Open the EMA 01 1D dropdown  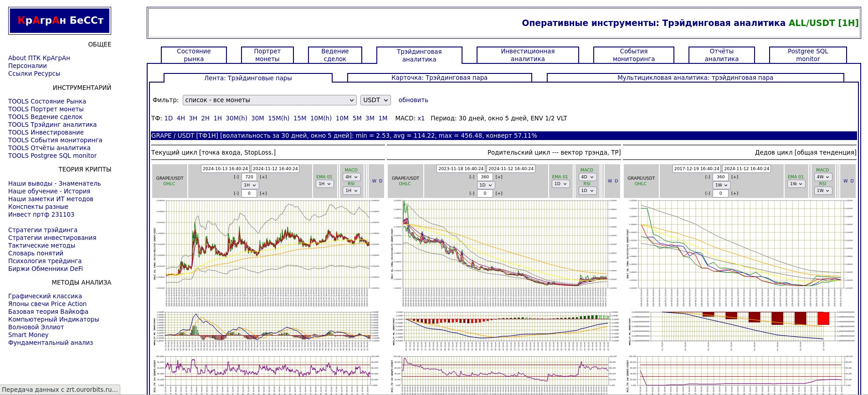pyautogui.click(x=560, y=184)
